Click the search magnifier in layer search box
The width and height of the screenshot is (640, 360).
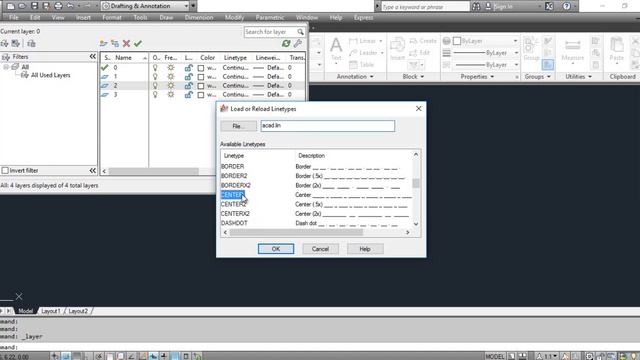[x=300, y=32]
